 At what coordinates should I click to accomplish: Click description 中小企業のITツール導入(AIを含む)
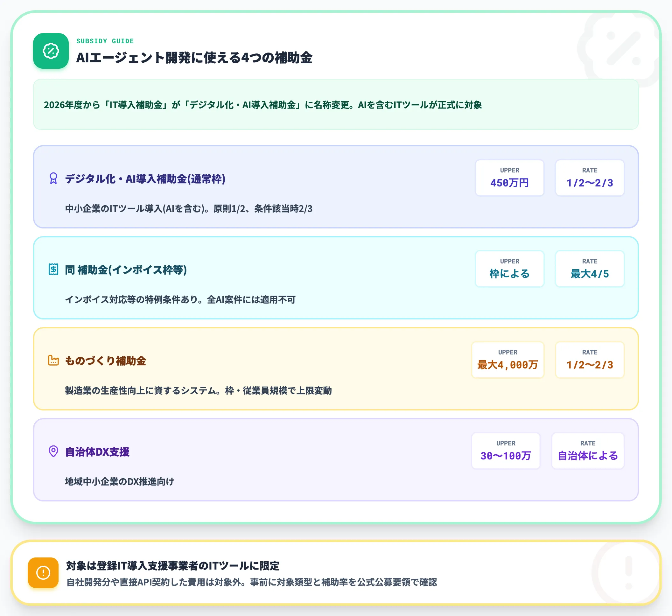189,209
